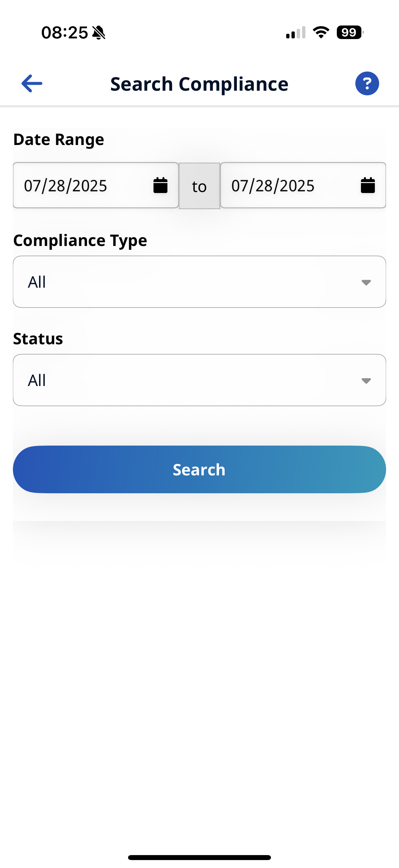Tap the Date Range label
The width and height of the screenshot is (399, 868).
click(x=59, y=139)
